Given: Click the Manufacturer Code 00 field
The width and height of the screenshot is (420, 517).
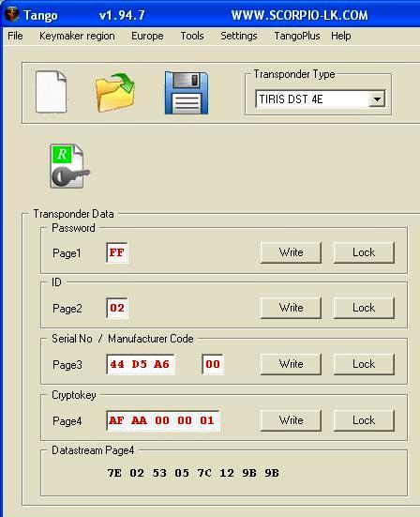Looking at the screenshot, I should click(x=213, y=364).
